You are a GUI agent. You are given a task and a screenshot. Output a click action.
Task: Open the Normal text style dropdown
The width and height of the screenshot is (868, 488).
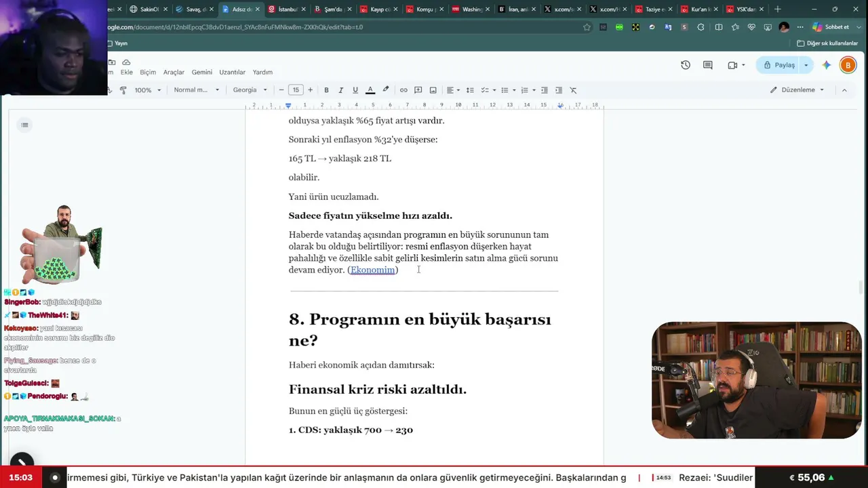tap(197, 90)
